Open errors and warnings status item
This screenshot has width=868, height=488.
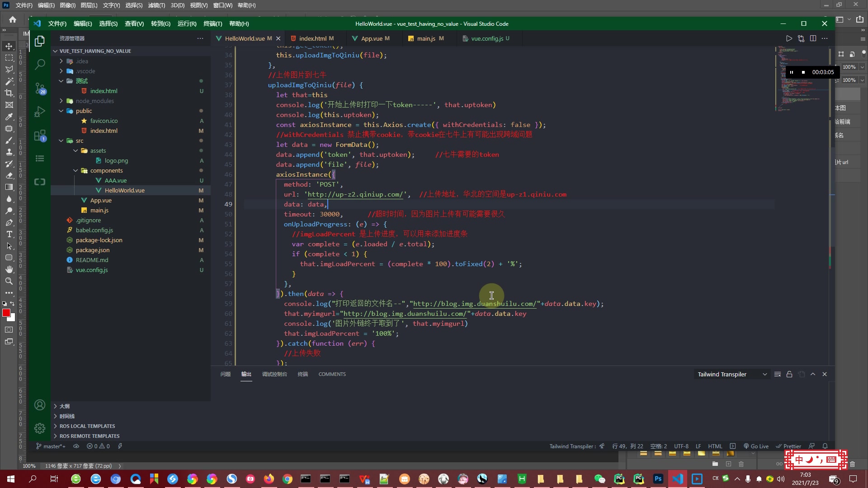(x=98, y=446)
